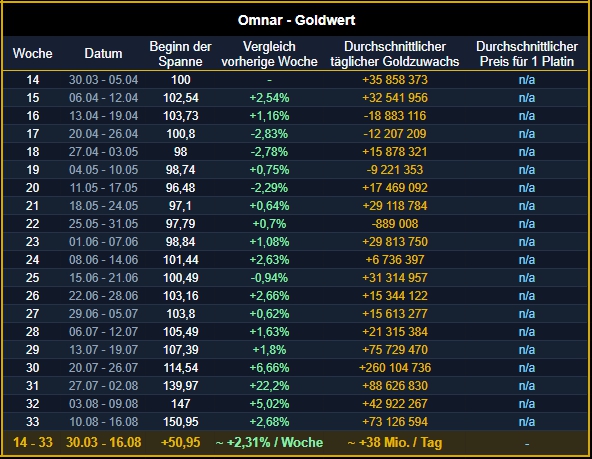This screenshot has width=592, height=459.
Task: Click the Beginn der Spanne header
Action: pos(180,54)
